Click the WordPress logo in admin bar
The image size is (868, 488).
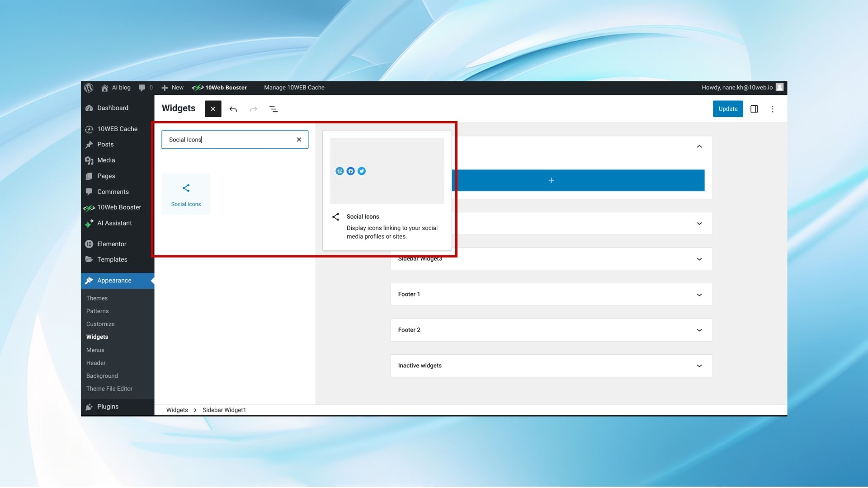pyautogui.click(x=89, y=88)
